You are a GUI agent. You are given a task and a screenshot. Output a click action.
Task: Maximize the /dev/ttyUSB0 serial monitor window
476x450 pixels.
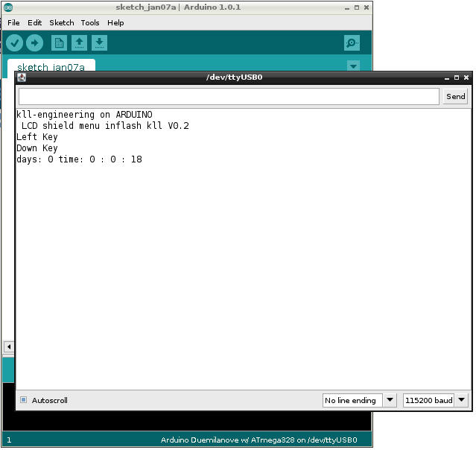pyautogui.click(x=456, y=77)
